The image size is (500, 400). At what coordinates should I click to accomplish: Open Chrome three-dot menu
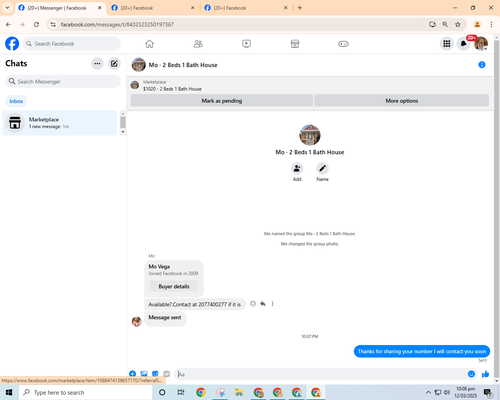(x=491, y=24)
